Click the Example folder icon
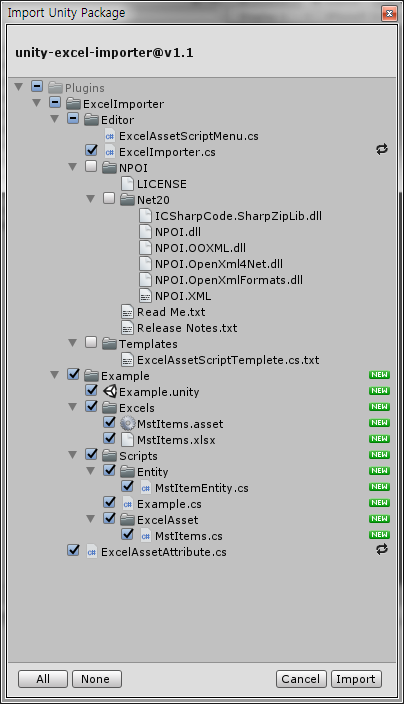404x704 pixels. tap(91, 376)
